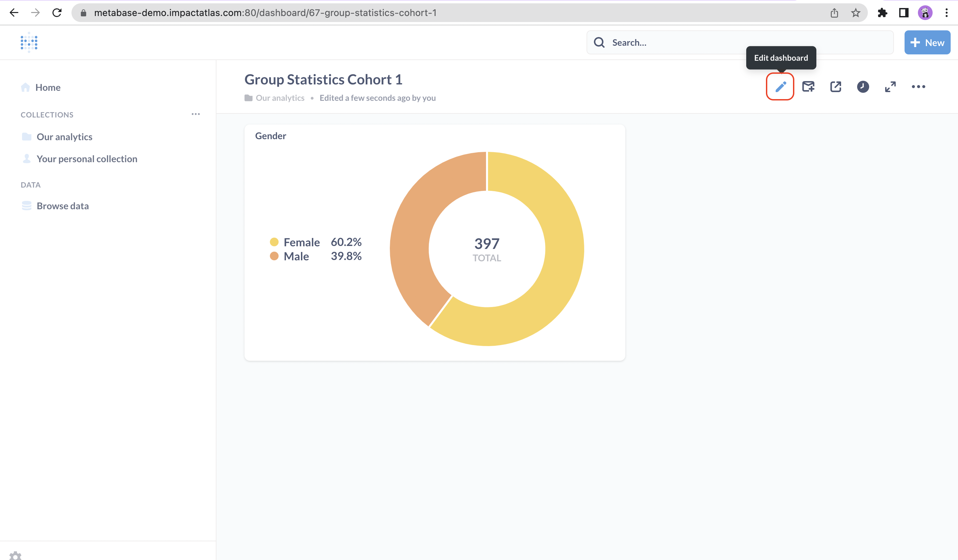Image resolution: width=958 pixels, height=560 pixels.
Task: Open the Home page via house icon
Action: pos(47,87)
